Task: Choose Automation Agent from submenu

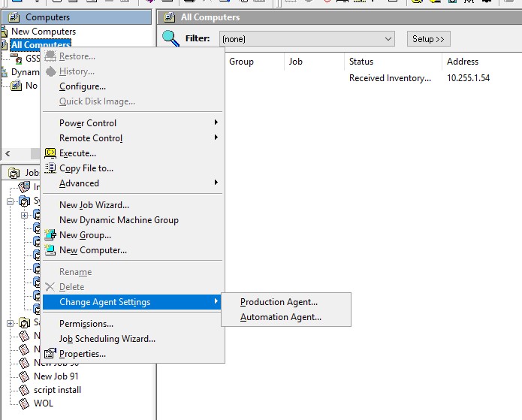Action: (x=280, y=317)
